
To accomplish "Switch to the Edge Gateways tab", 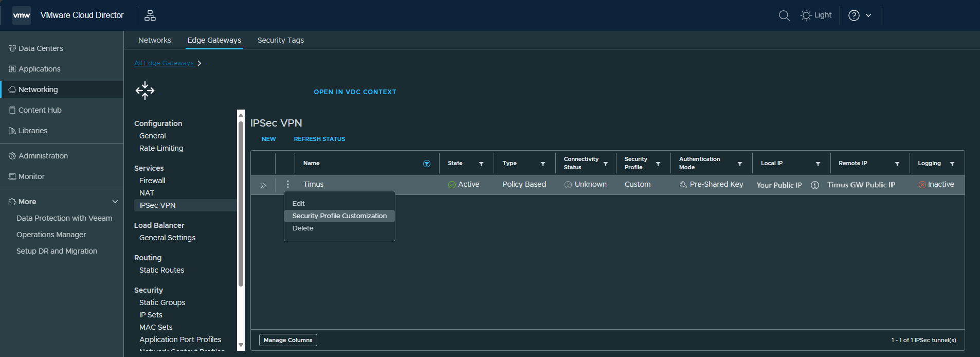I will point(214,40).
